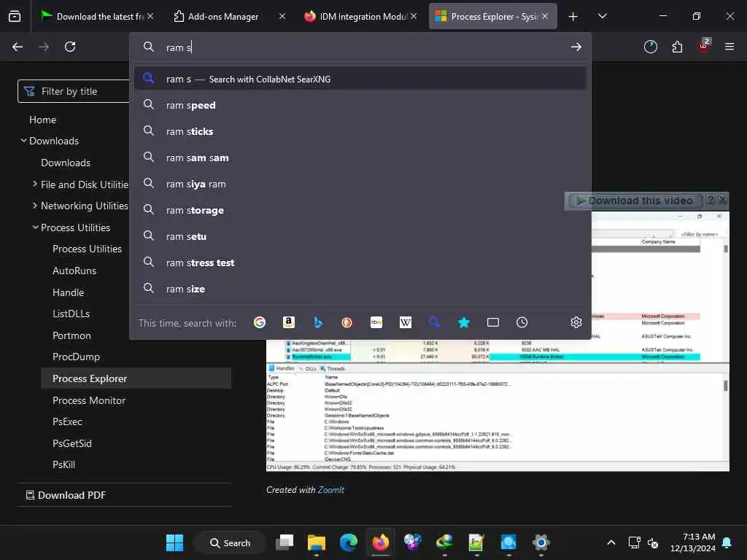Search this time with CollabNet SearXNG icon
747x560 pixels.
[435, 322]
